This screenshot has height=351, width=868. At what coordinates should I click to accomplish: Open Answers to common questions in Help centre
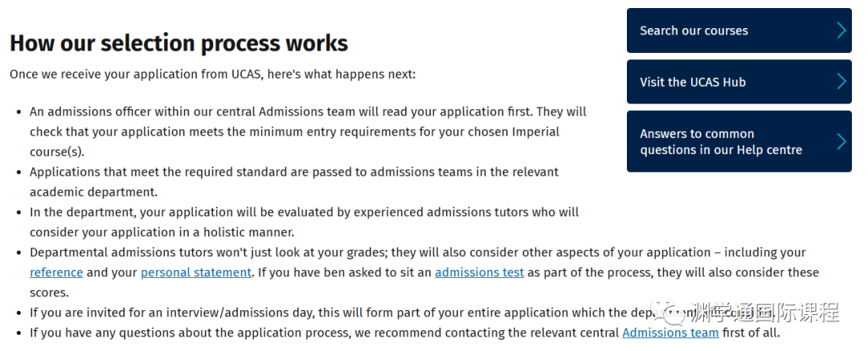(739, 141)
